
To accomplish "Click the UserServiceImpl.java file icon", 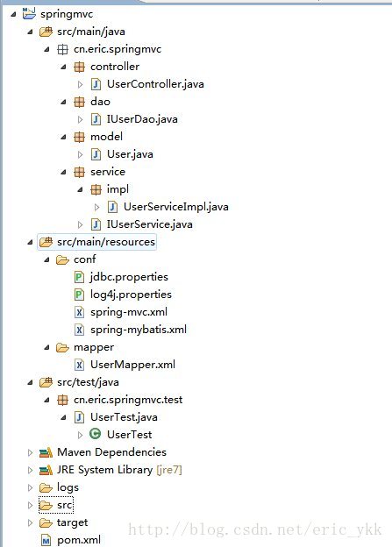I will click(112, 207).
